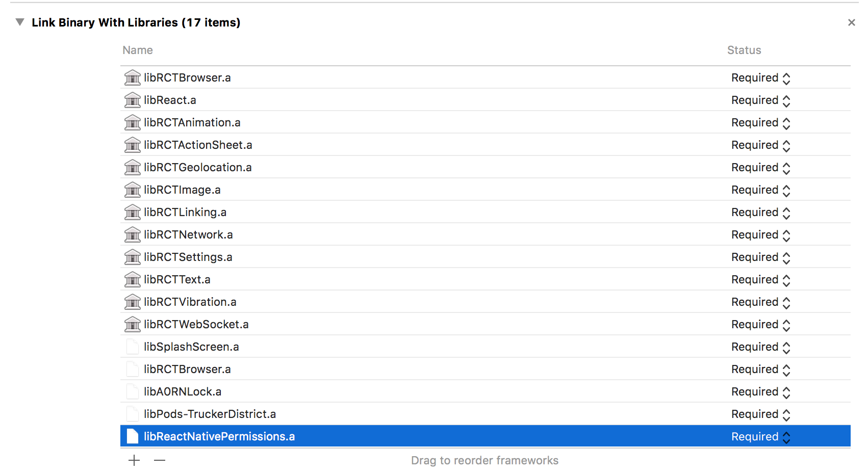Change libSplashScreen.a status with its stepper

pos(786,347)
